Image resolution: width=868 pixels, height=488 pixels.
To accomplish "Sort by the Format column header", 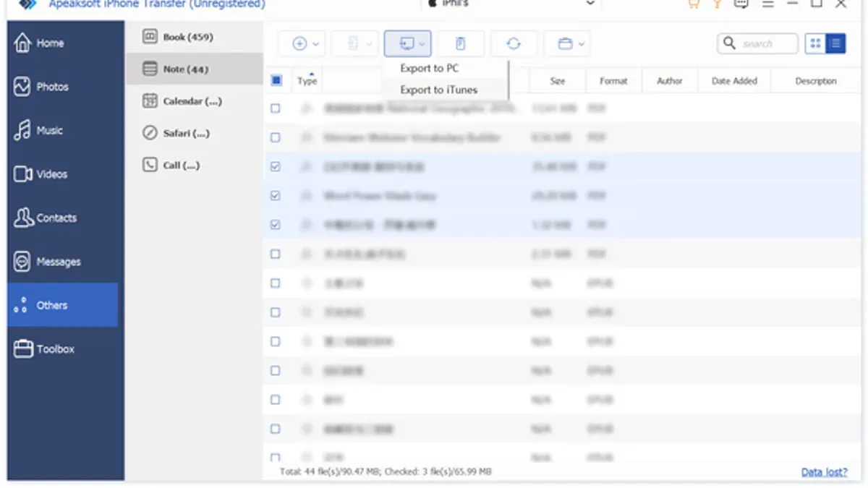I will point(613,81).
